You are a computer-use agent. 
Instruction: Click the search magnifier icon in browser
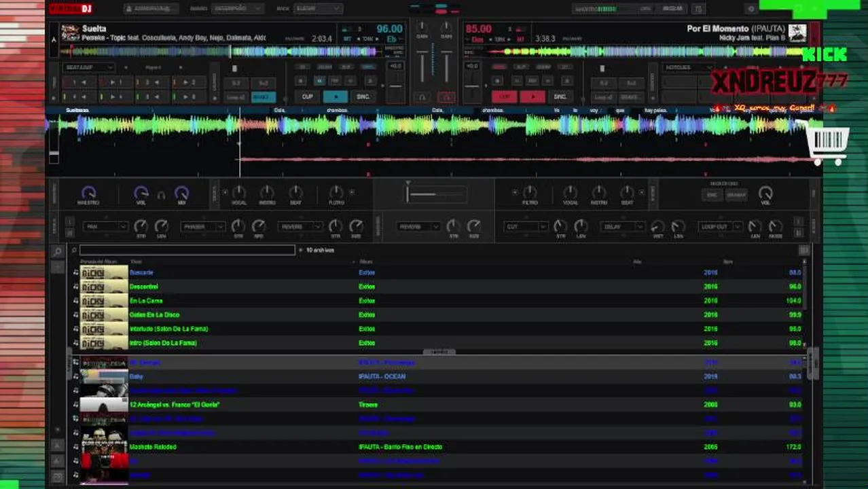(58, 251)
